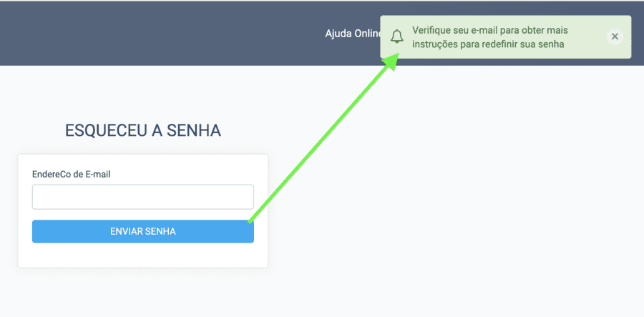The image size is (644, 317).
Task: Click the green arrow head near the bell
Action: click(x=390, y=61)
